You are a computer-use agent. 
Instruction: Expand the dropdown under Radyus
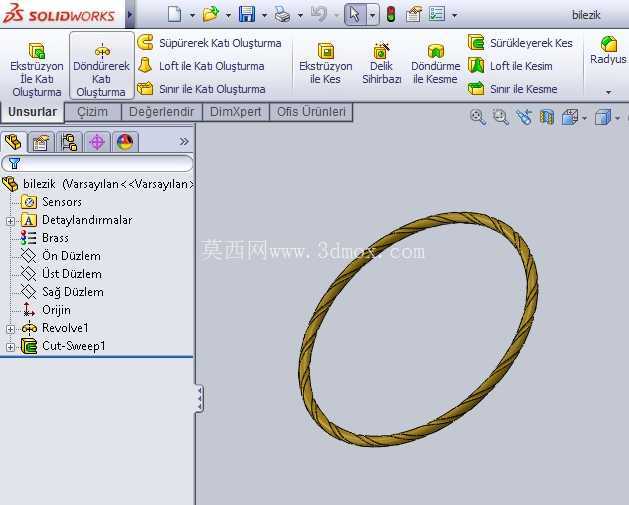coord(609,92)
